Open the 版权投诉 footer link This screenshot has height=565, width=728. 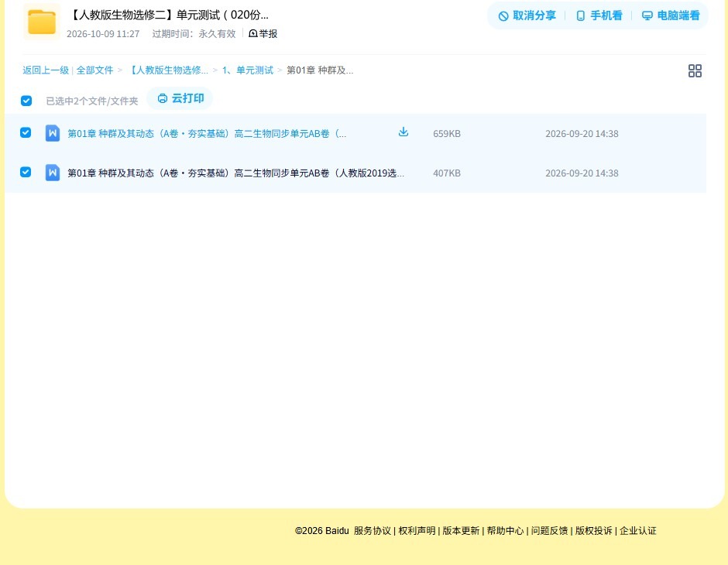(594, 531)
